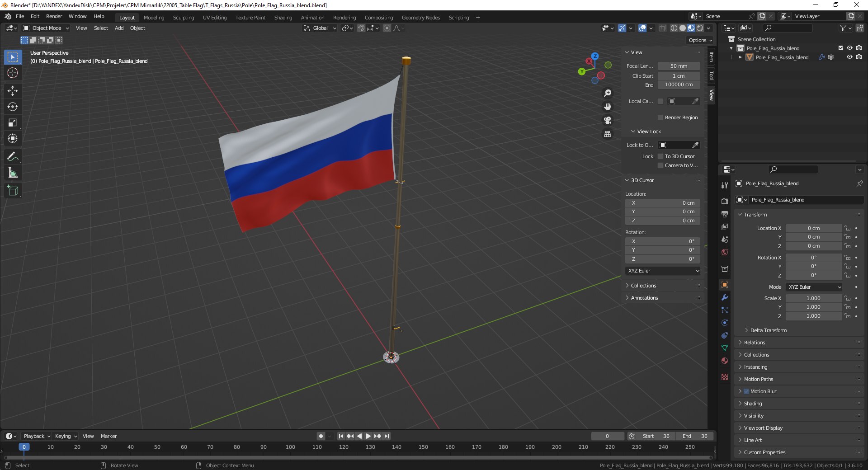868x470 pixels.
Task: Open Global transform orientation dropdown
Action: (x=320, y=28)
